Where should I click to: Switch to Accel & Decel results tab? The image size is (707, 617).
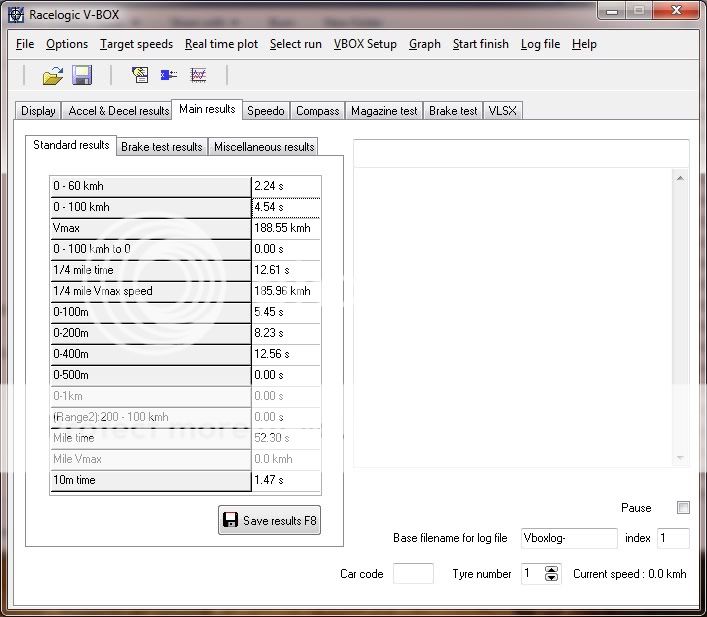(119, 111)
